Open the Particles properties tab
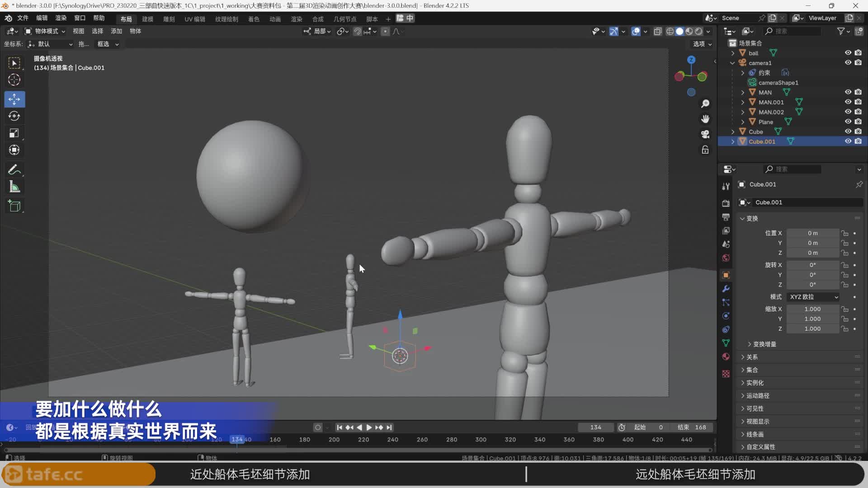 pyautogui.click(x=726, y=302)
